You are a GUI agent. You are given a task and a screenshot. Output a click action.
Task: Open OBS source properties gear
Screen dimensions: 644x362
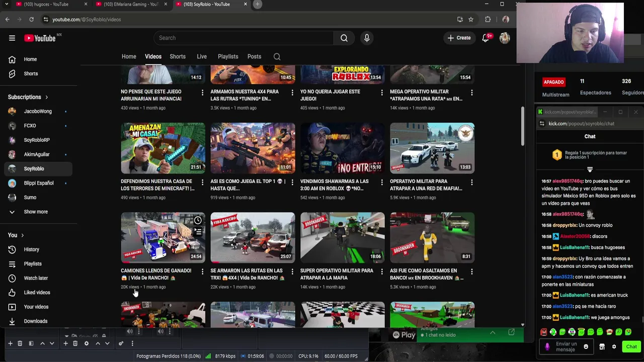[87, 343]
